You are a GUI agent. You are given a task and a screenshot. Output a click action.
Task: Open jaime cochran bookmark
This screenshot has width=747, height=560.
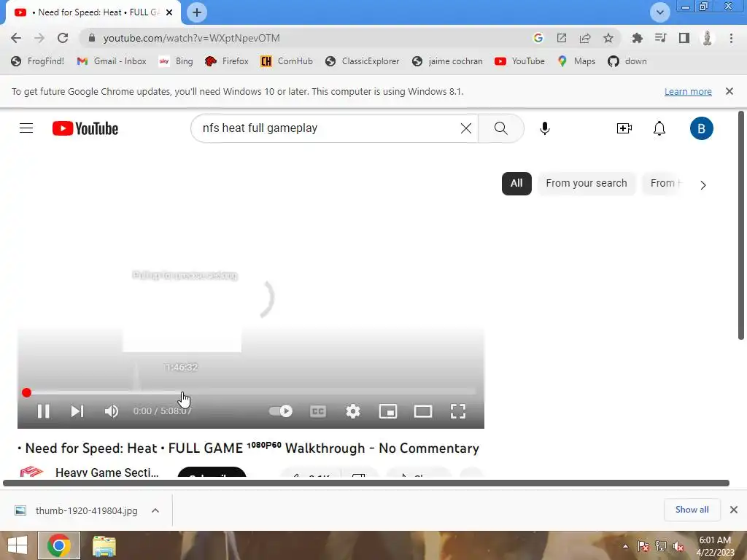[447, 61]
